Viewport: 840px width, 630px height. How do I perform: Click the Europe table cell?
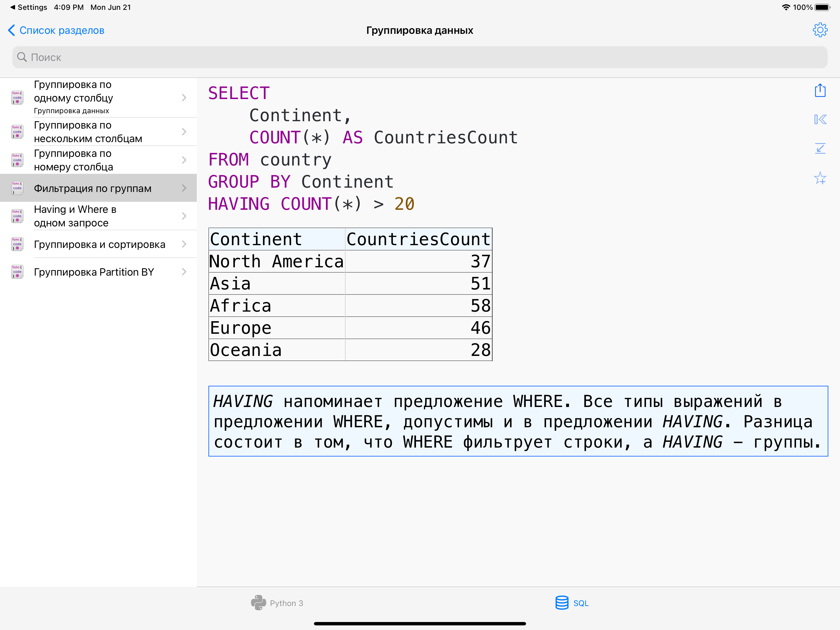point(277,328)
